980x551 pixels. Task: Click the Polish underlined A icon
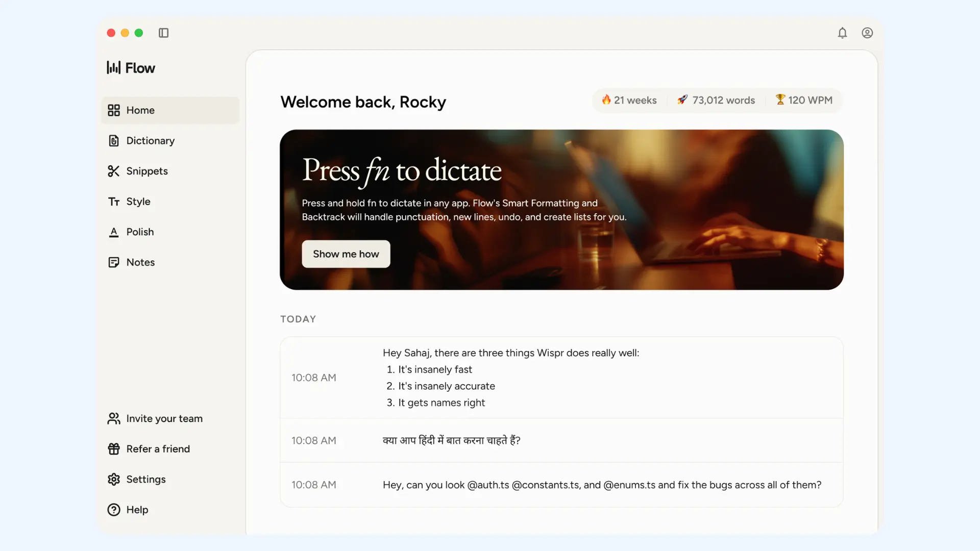point(114,232)
